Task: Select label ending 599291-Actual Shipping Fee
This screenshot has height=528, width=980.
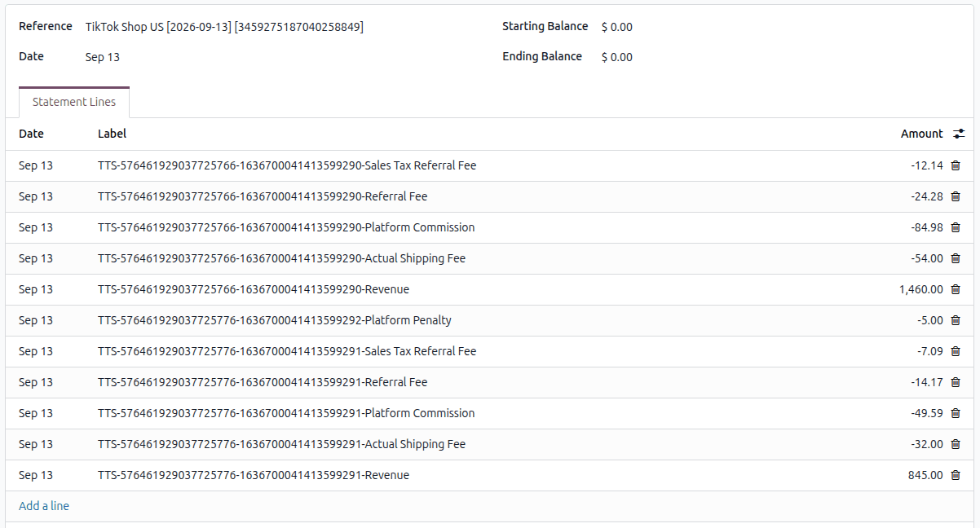Action: (282, 444)
